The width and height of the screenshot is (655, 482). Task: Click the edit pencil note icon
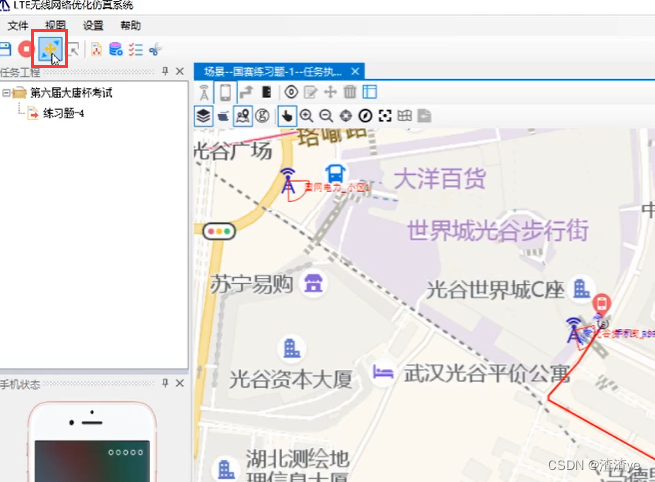click(x=310, y=92)
